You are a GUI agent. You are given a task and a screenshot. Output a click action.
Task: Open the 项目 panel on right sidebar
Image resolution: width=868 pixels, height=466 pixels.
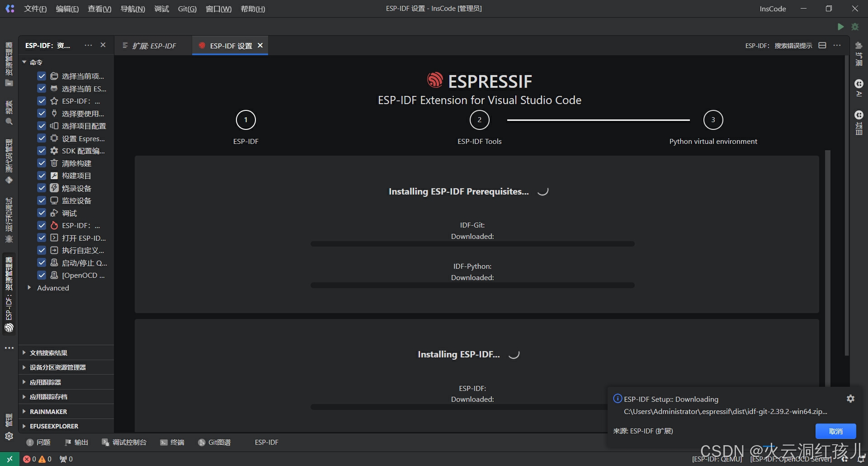pos(859,123)
